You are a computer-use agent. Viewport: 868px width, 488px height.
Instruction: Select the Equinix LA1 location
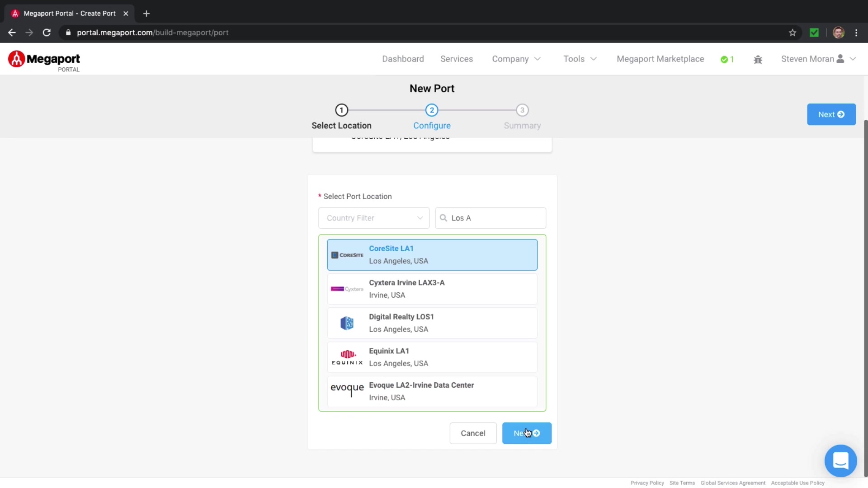pyautogui.click(x=432, y=357)
